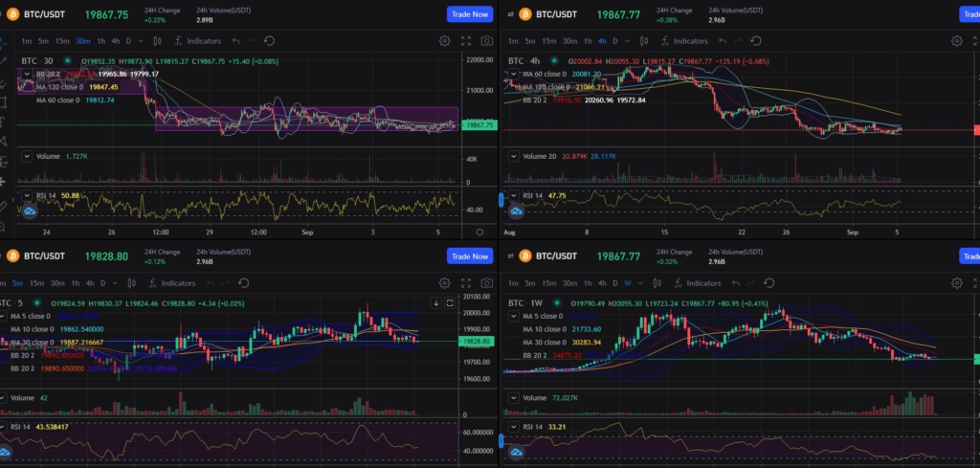The image size is (980, 468).
Task: Enter fullscreen mode in the 30m panel
Action: point(466,41)
